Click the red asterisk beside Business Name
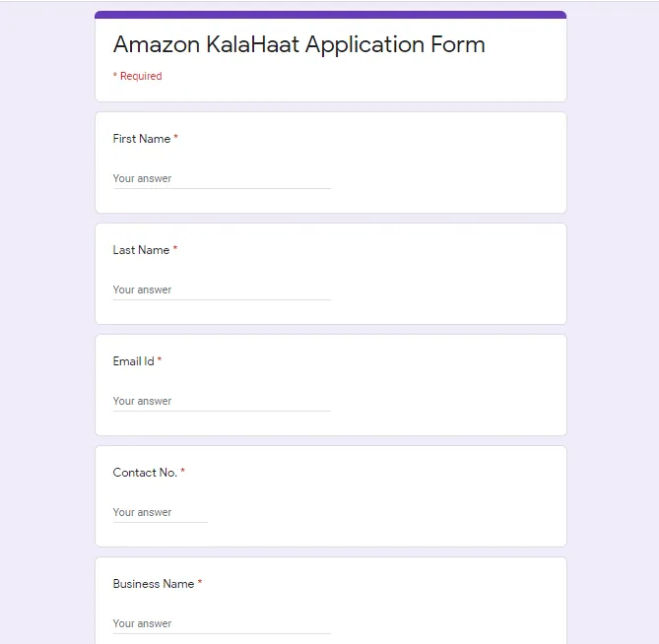Screen dimensions: 659x644 200,582
